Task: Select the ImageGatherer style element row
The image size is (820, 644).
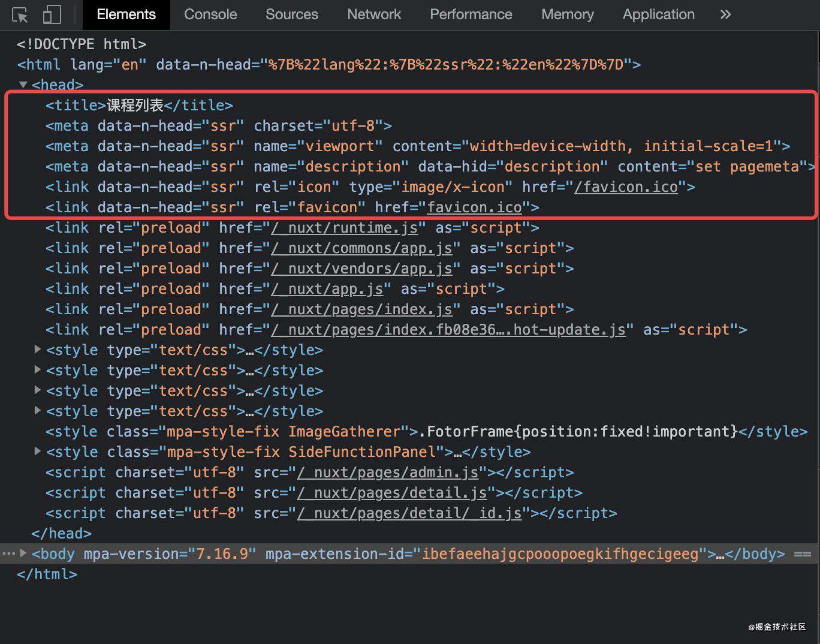Action: pos(427,432)
